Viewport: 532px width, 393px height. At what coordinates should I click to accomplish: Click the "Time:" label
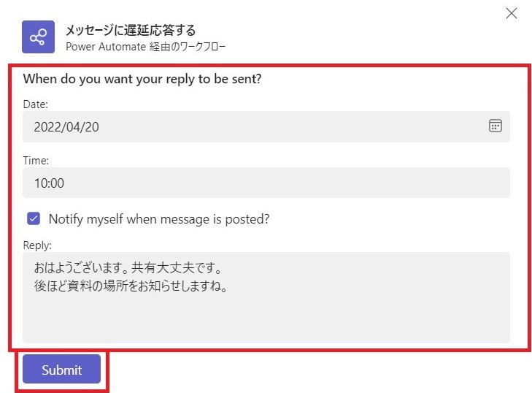36,160
